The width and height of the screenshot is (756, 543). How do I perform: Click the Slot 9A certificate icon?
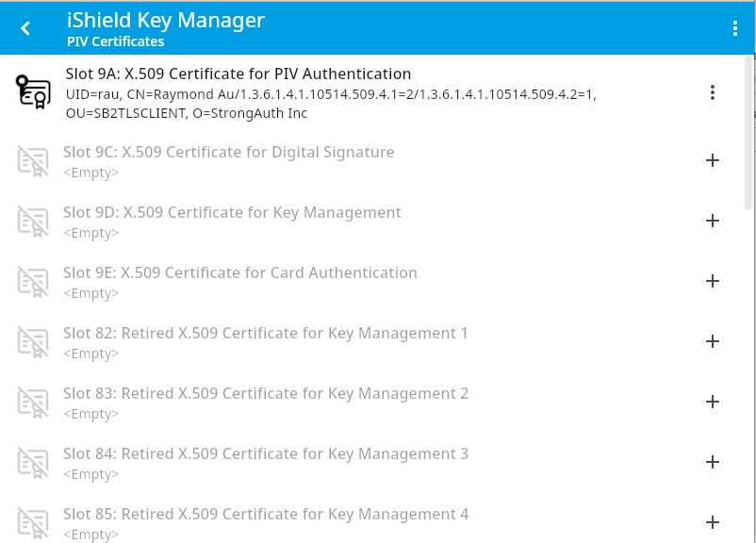[x=33, y=92]
